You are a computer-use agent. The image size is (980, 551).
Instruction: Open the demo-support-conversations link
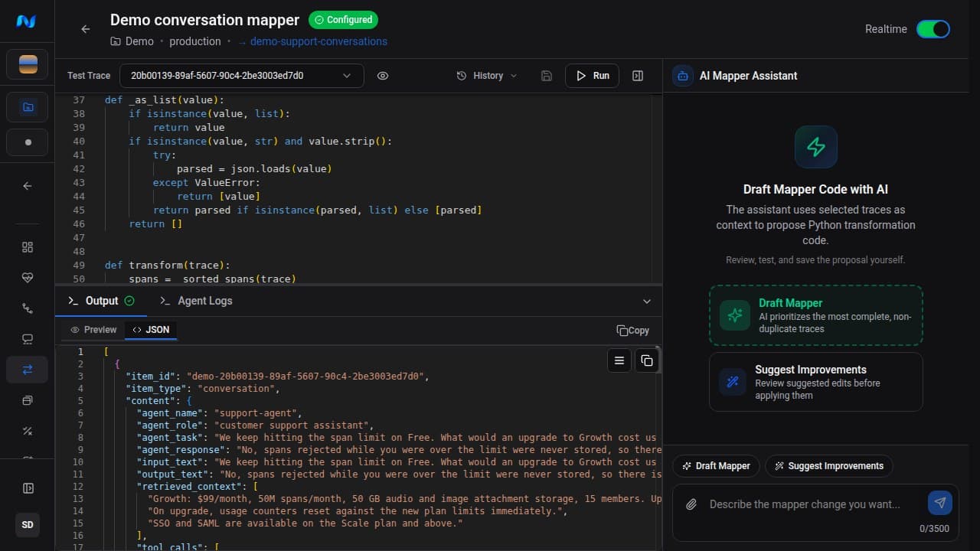coord(318,41)
